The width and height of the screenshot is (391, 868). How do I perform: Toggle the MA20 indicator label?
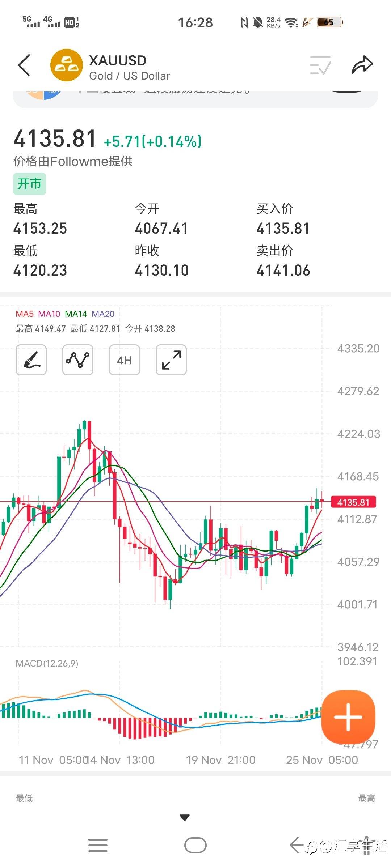click(x=103, y=314)
